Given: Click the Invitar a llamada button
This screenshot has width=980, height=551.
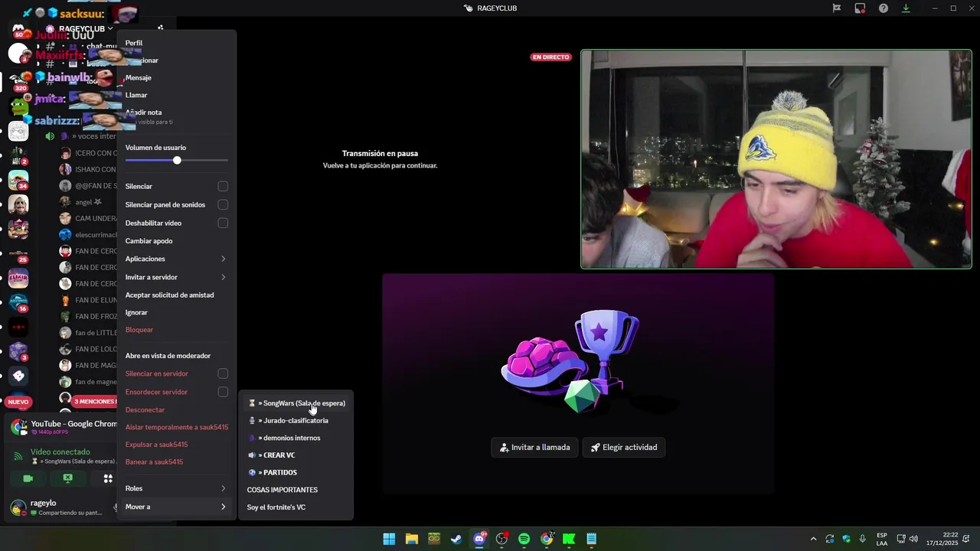Looking at the screenshot, I should pos(534,448).
